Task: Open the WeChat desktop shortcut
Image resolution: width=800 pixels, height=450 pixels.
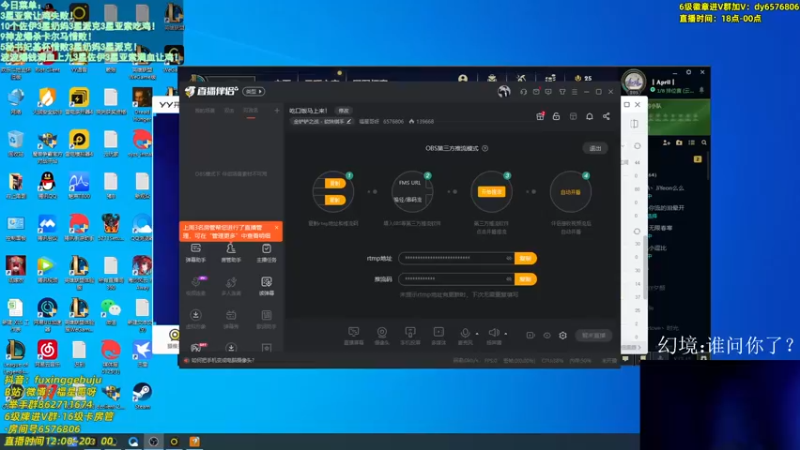Action: point(111,311)
